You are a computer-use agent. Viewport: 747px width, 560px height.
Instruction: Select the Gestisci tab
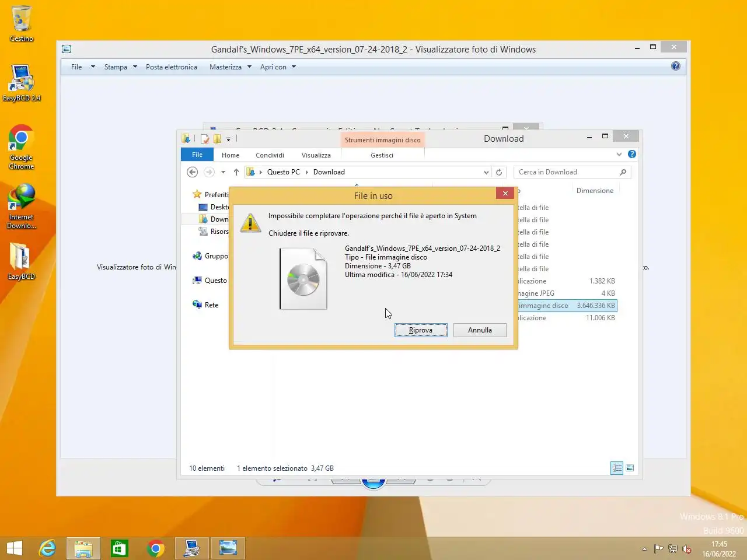[382, 155]
